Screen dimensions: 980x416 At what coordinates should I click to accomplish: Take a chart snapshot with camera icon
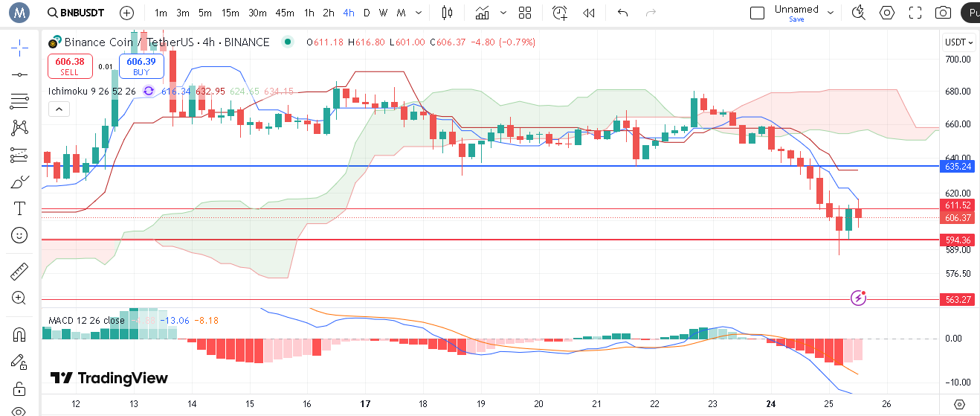[944, 13]
